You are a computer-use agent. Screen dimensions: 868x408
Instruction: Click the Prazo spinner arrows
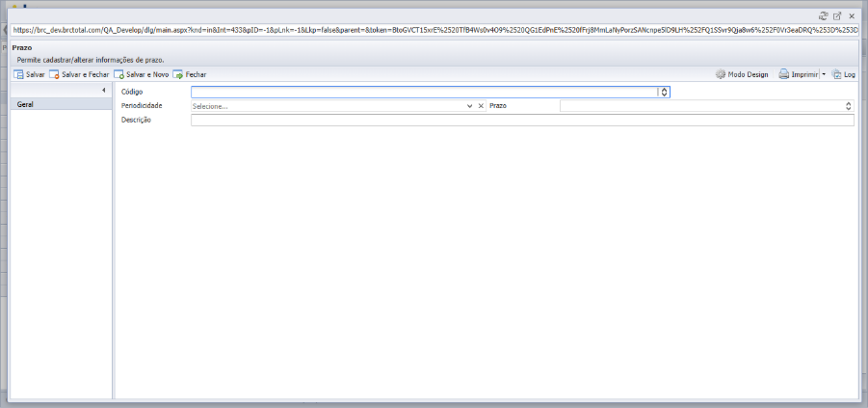848,106
